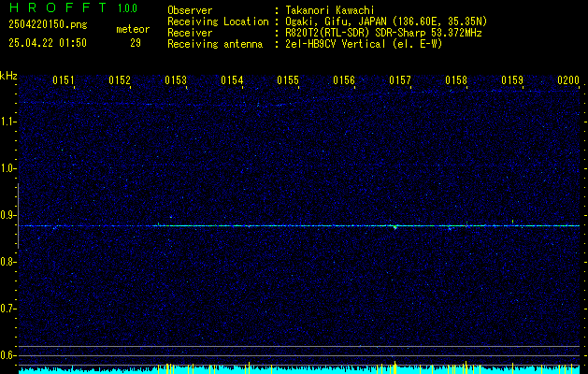Click the Receiver label
The image size is (588, 374).
[190, 33]
